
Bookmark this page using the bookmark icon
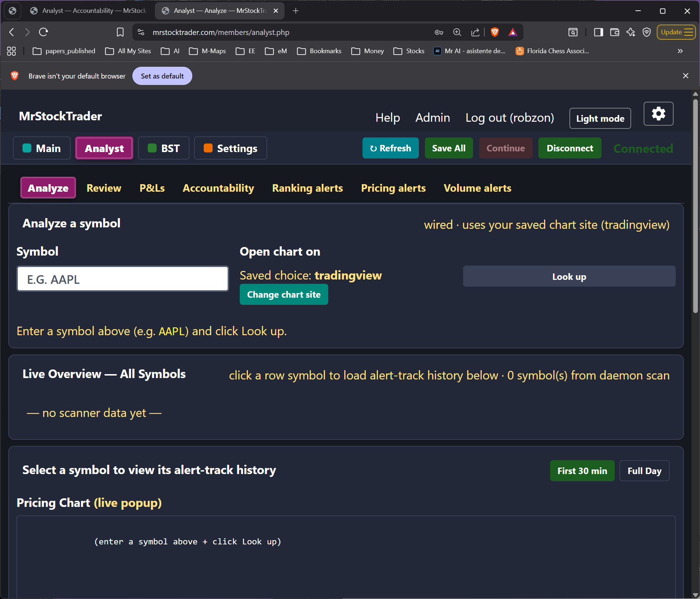point(120,32)
